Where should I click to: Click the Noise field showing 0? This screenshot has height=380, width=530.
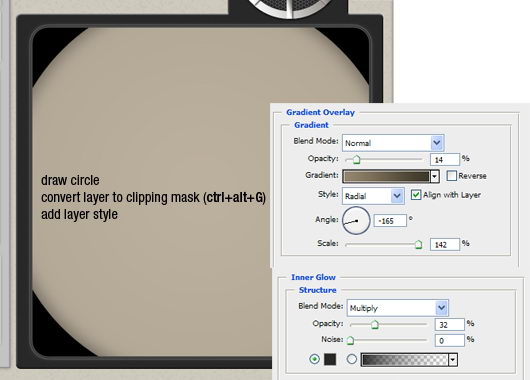(450, 340)
